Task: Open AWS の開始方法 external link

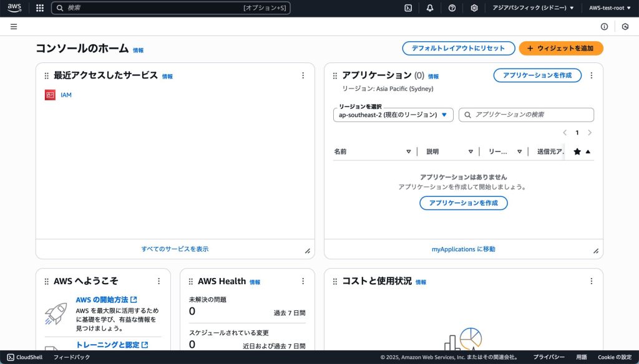Action: pyautogui.click(x=106, y=300)
